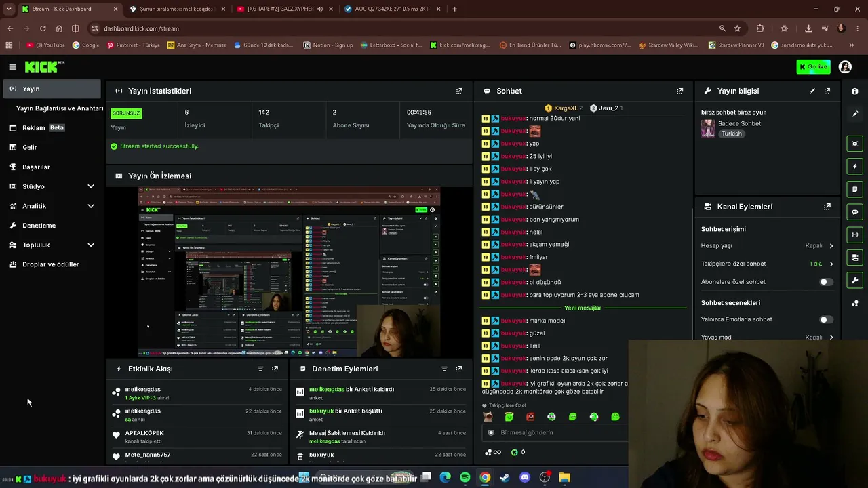Screen dimensions: 868x488
Task: Pop out the Yayın İstatistikleri panel
Action: 459,91
